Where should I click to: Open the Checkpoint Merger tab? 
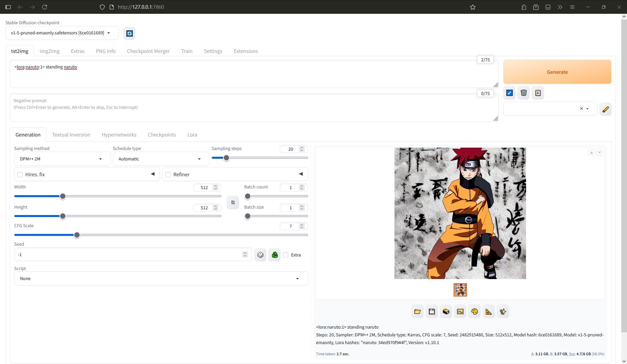pyautogui.click(x=148, y=51)
